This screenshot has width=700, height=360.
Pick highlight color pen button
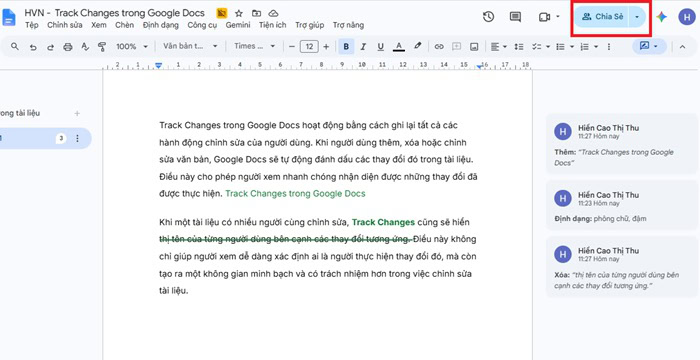click(417, 46)
